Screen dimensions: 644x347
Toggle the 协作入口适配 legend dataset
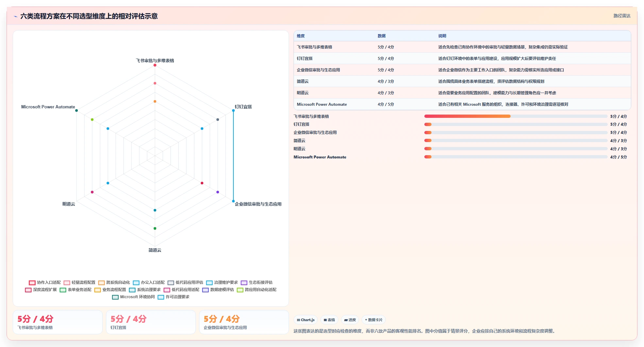pyautogui.click(x=45, y=283)
